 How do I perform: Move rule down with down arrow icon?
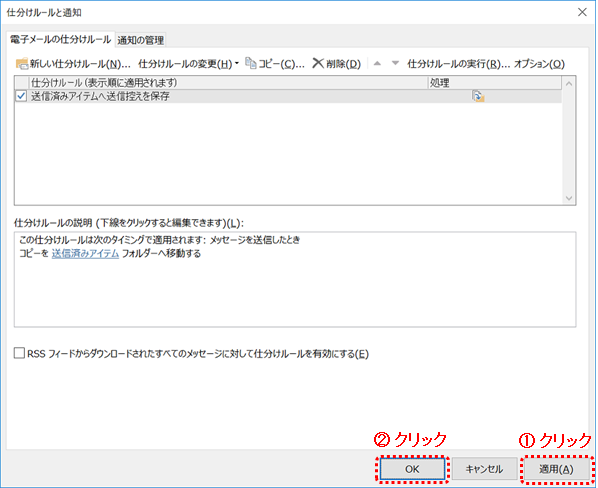click(395, 63)
